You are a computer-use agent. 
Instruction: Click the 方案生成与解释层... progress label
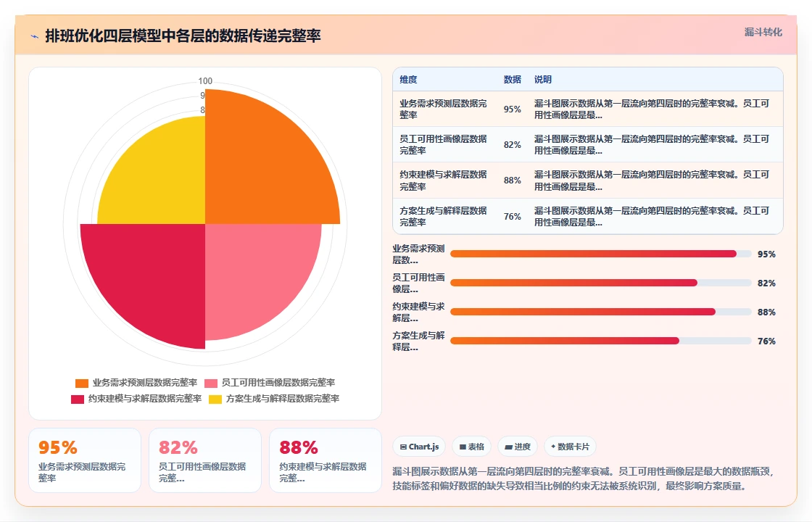pyautogui.click(x=418, y=341)
